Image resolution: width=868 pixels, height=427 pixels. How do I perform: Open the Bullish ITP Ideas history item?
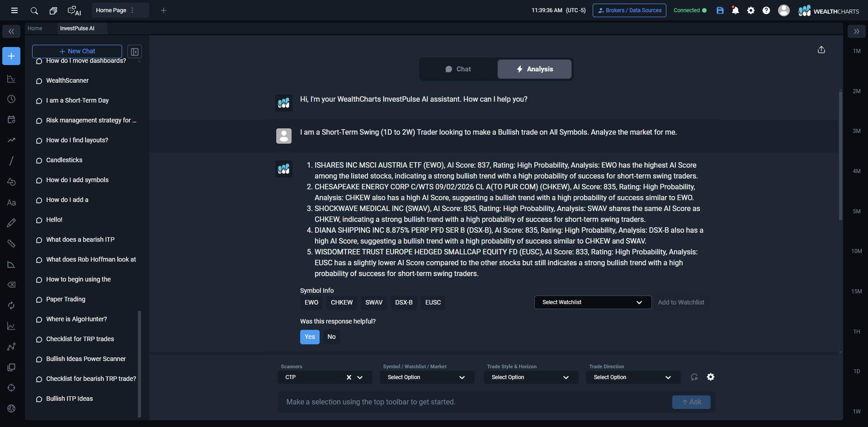tap(70, 399)
